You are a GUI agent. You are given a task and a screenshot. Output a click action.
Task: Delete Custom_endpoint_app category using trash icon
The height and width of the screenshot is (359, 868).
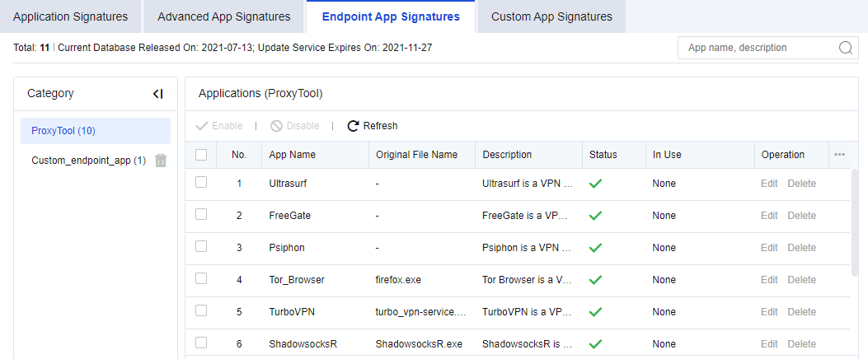161,161
